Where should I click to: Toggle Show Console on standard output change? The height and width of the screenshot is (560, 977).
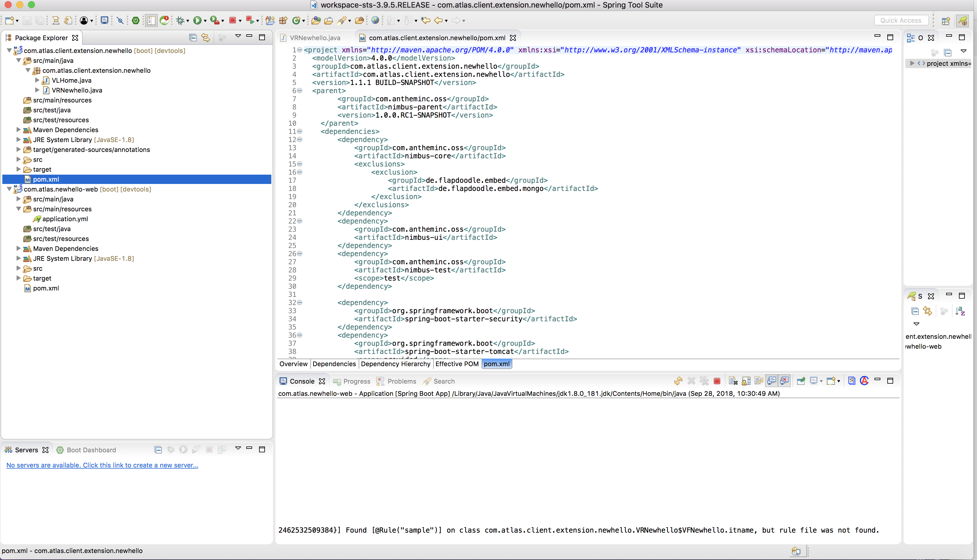(x=771, y=381)
